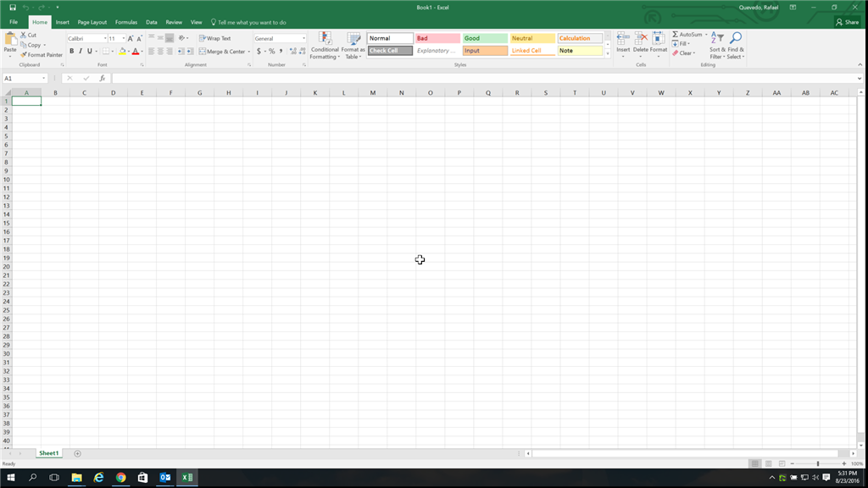Toggle Wrap Text on
Screen dimensions: 868x488
point(214,38)
